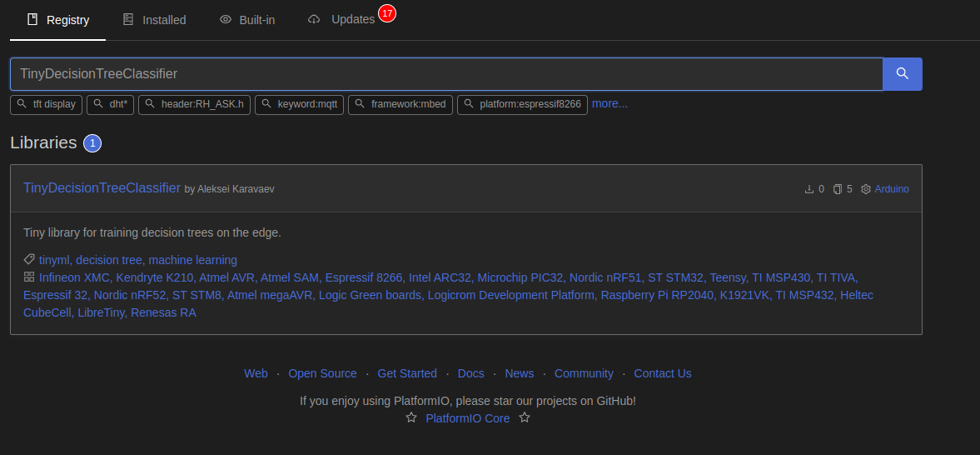The width and height of the screenshot is (980, 455).
Task: Filter by the decision tree tag
Action: click(x=109, y=260)
